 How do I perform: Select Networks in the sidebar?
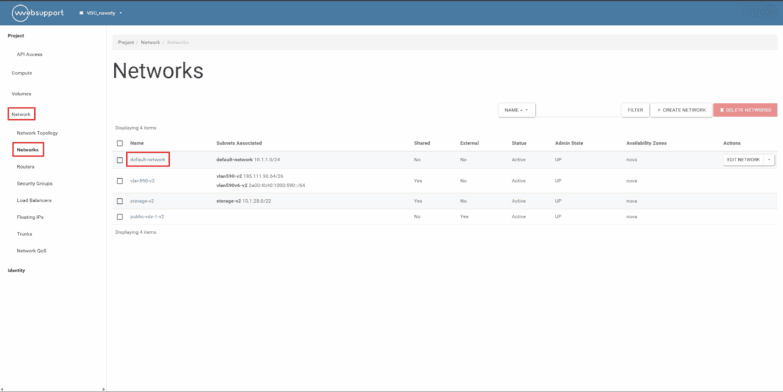(x=27, y=150)
